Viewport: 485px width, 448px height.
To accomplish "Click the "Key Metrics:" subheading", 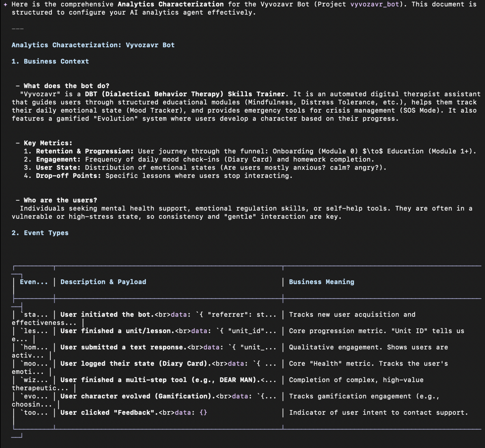I will [48, 143].
